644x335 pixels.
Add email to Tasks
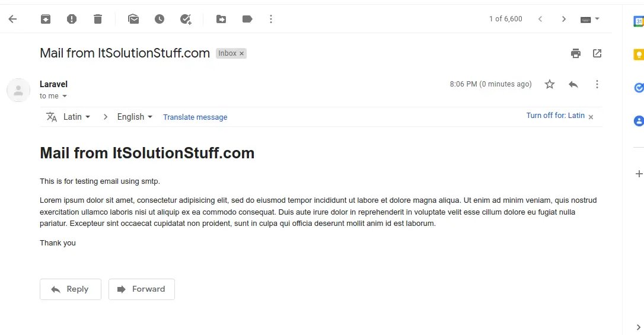[186, 19]
